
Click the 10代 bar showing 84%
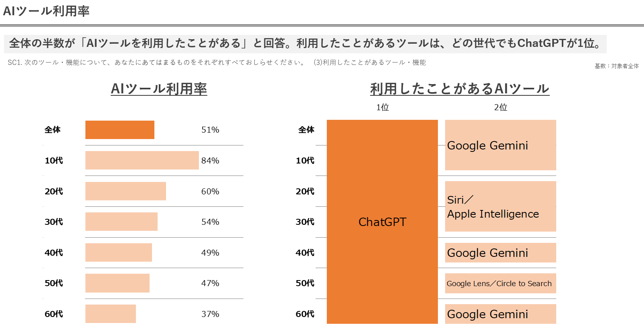142,160
